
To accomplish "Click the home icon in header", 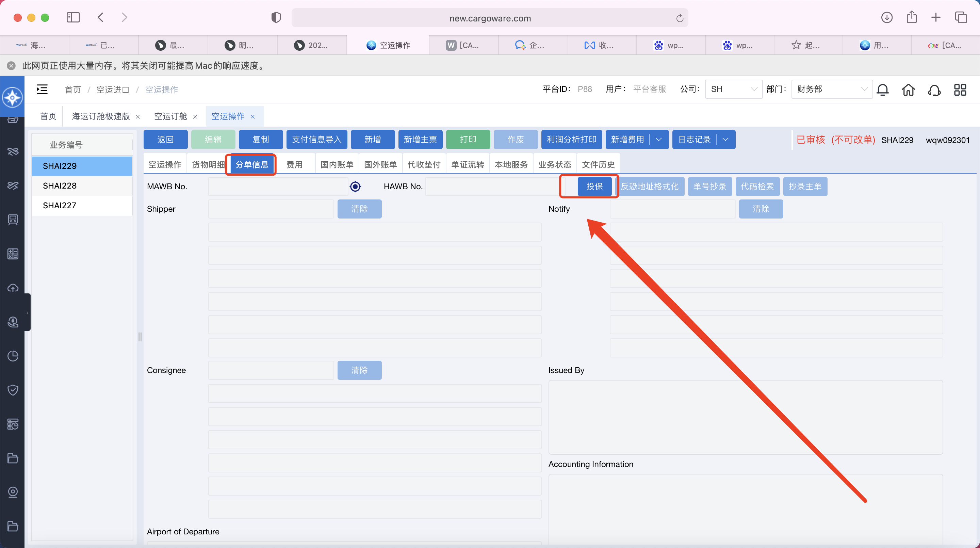I will point(908,90).
